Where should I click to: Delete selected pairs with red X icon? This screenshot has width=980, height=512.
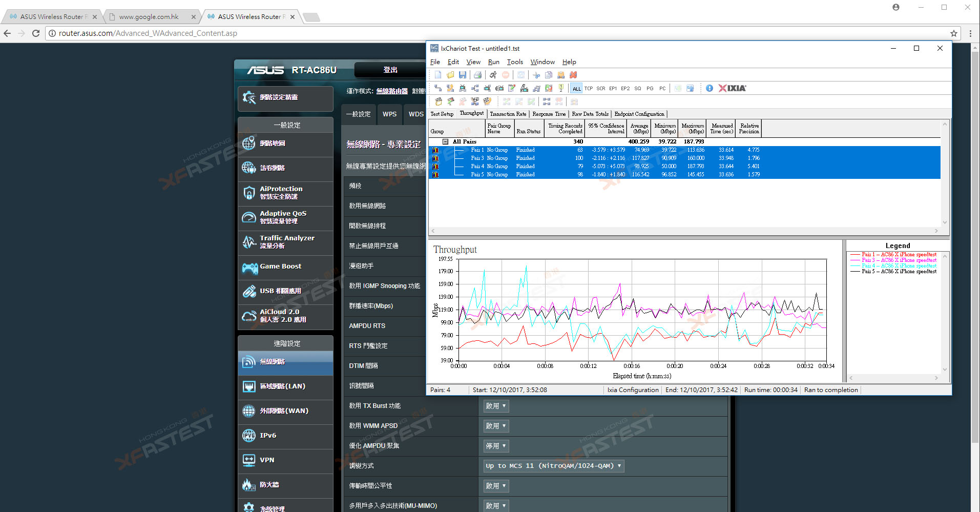[x=573, y=75]
